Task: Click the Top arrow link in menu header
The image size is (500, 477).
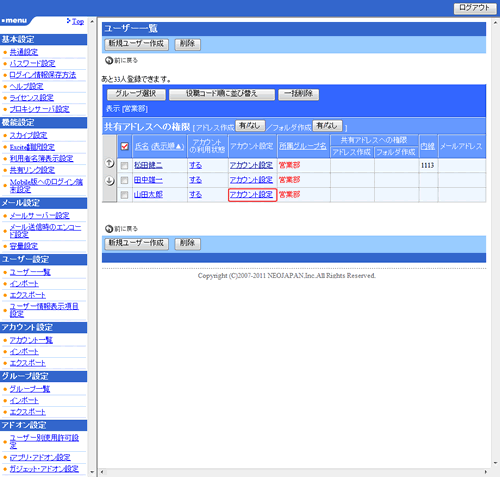Action: coord(75,21)
